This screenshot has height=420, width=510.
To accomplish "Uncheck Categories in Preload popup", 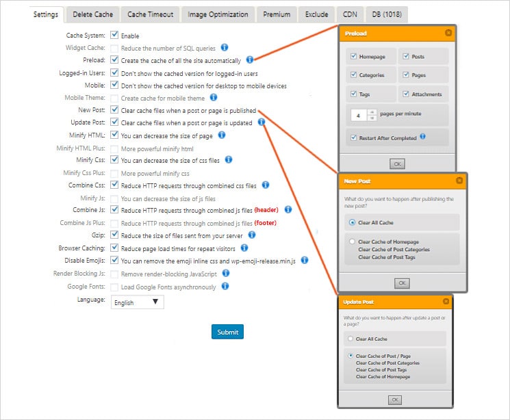I will pos(353,75).
